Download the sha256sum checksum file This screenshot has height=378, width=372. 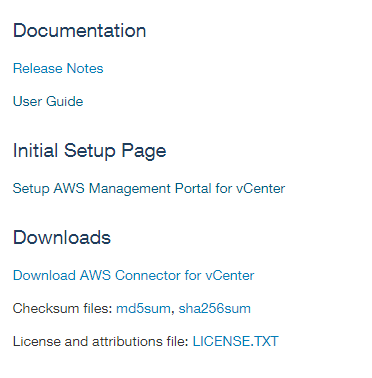(x=215, y=308)
